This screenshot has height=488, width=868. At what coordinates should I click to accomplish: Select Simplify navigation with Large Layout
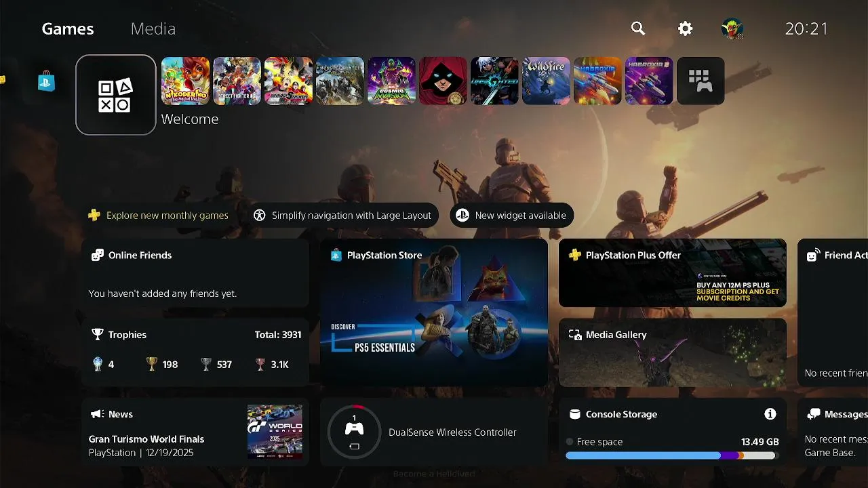342,216
